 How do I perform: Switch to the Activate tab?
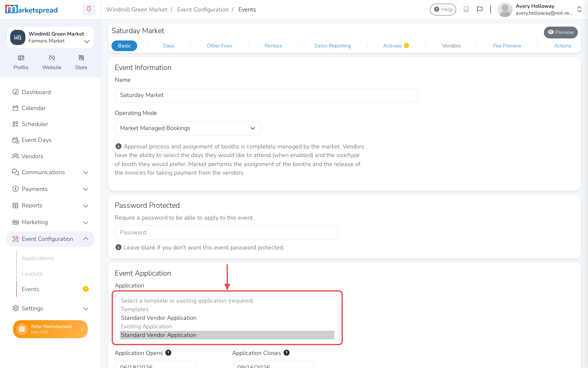tap(396, 46)
